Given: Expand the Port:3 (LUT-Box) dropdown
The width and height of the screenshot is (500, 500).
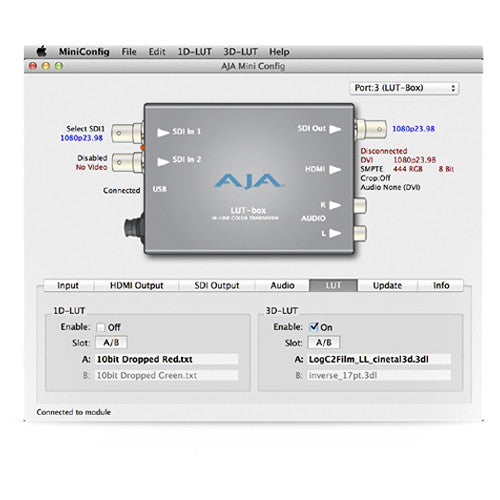Looking at the screenshot, I should point(404,88).
